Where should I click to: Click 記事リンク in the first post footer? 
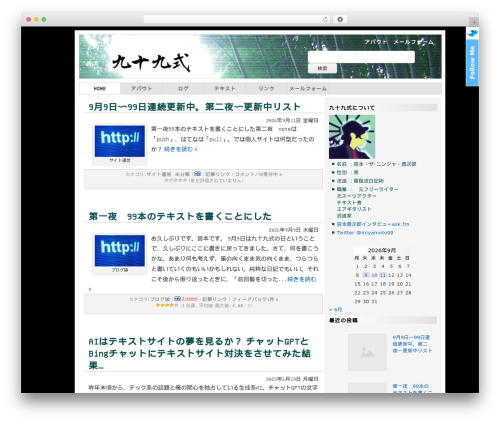tap(218, 174)
